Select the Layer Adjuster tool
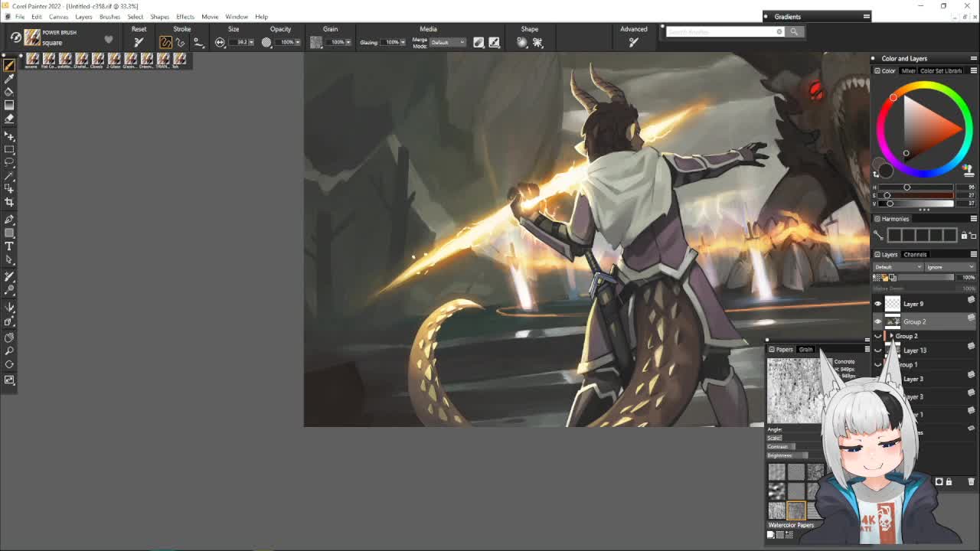The height and width of the screenshot is (551, 980). (9, 136)
